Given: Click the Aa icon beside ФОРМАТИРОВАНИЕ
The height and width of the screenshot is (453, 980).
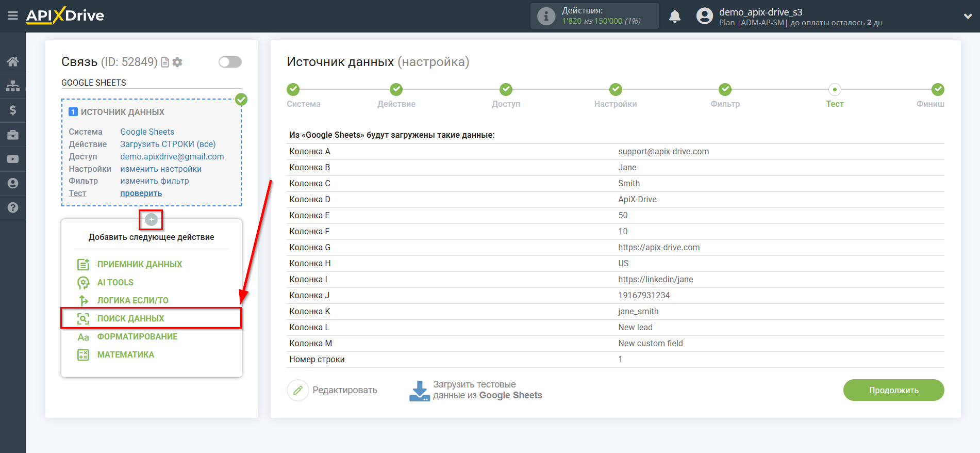Looking at the screenshot, I should pos(84,337).
